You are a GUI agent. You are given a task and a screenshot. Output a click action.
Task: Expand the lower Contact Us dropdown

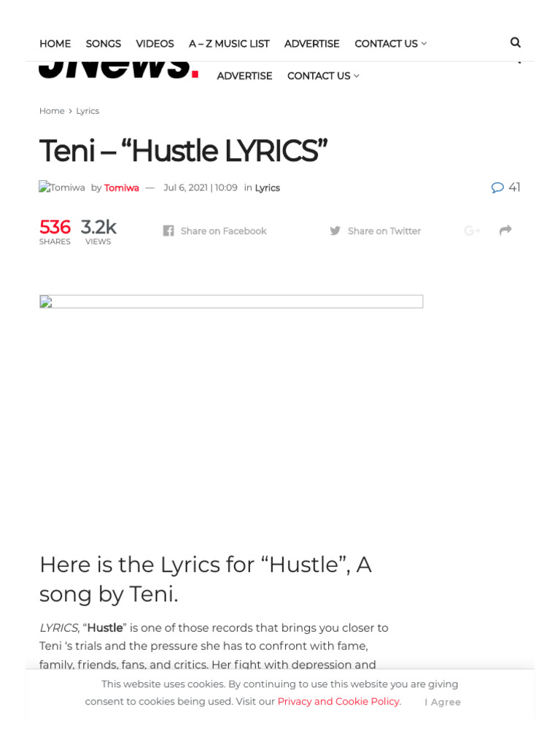click(x=323, y=76)
